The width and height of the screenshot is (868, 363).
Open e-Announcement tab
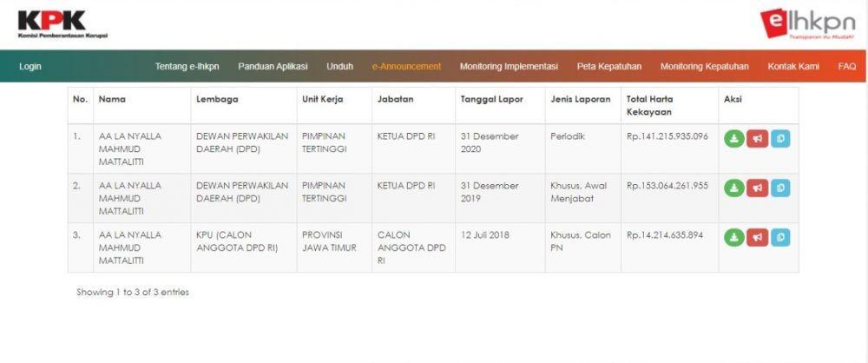tap(407, 67)
